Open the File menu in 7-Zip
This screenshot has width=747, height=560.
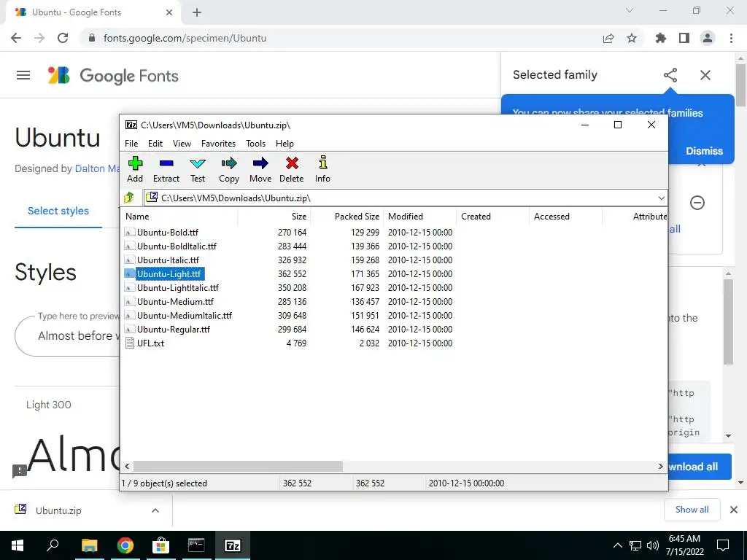(x=131, y=144)
